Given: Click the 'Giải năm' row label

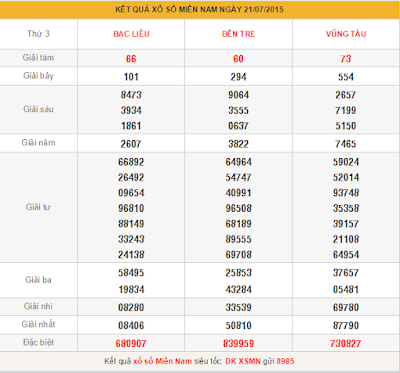Looking at the screenshot, I should tap(38, 143).
